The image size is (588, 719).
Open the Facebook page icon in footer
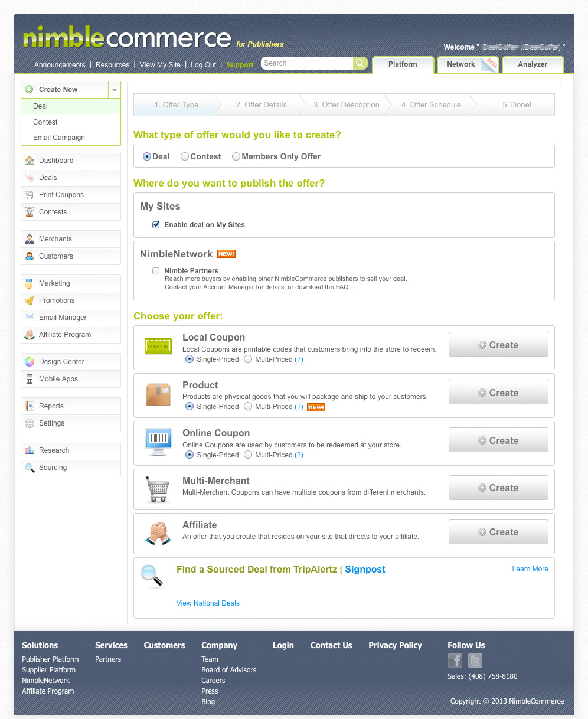tap(455, 661)
